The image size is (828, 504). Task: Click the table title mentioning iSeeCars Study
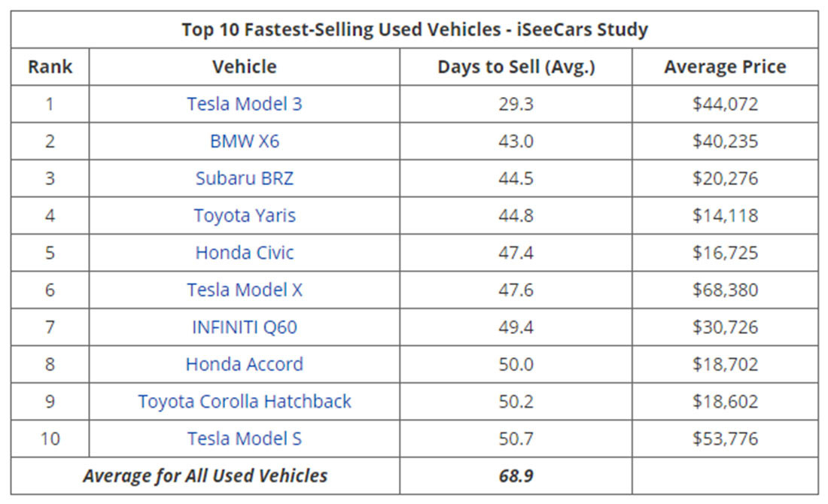click(x=415, y=30)
